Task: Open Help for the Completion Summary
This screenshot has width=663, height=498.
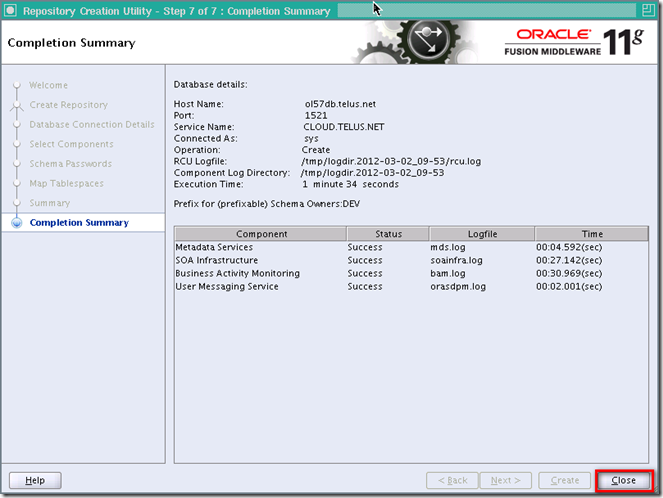Action: [35, 481]
